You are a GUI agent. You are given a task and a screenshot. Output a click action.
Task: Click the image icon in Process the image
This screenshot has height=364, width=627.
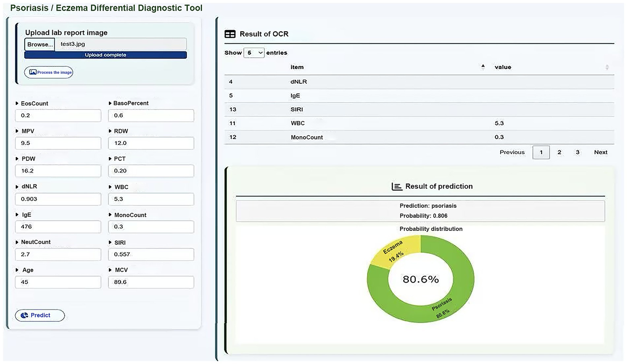tap(33, 72)
